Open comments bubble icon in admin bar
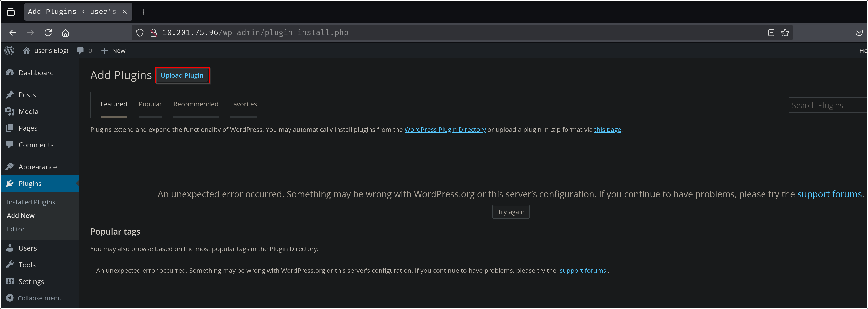This screenshot has width=868, height=309. [x=80, y=50]
